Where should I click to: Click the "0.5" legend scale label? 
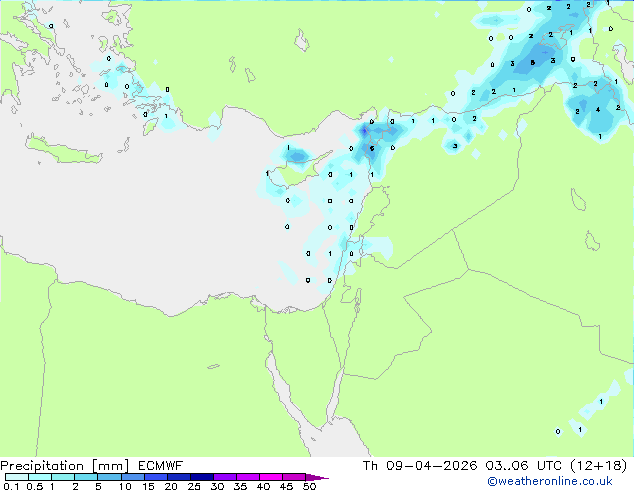(x=35, y=486)
